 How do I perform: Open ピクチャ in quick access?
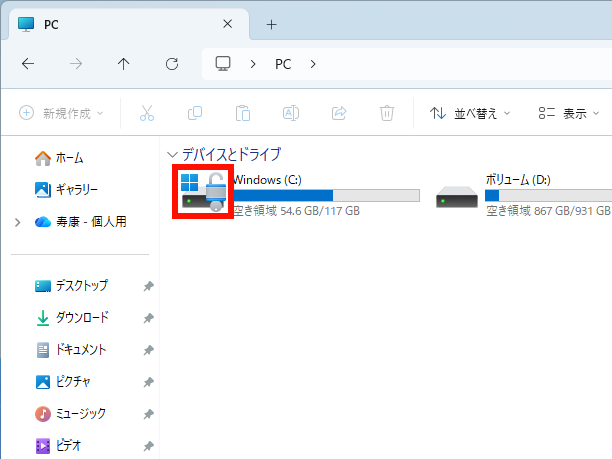[x=63, y=382]
